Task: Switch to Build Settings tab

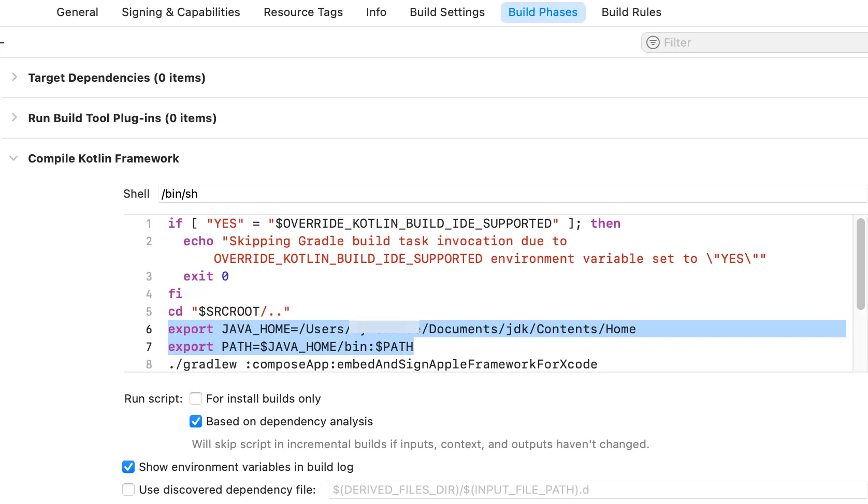Action: click(x=447, y=12)
